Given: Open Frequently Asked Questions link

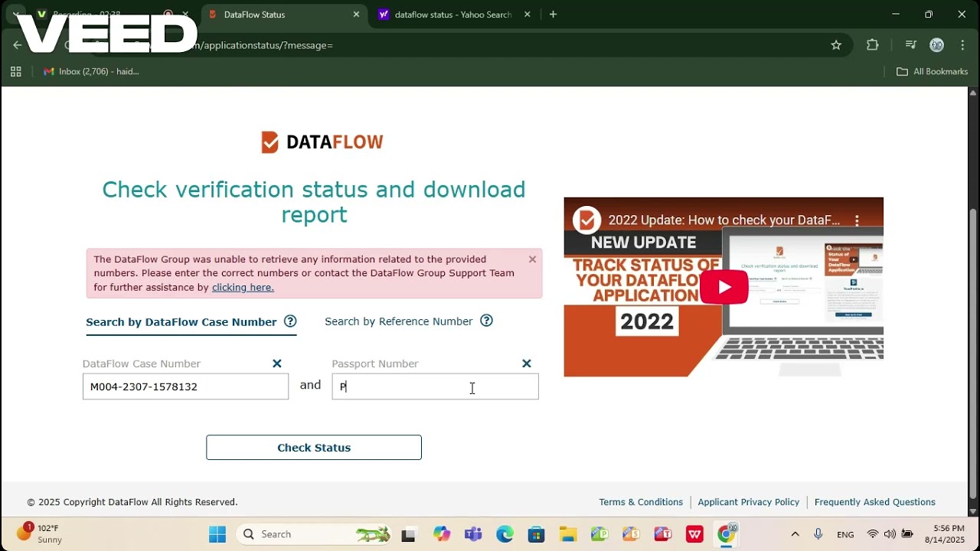Looking at the screenshot, I should tap(875, 502).
